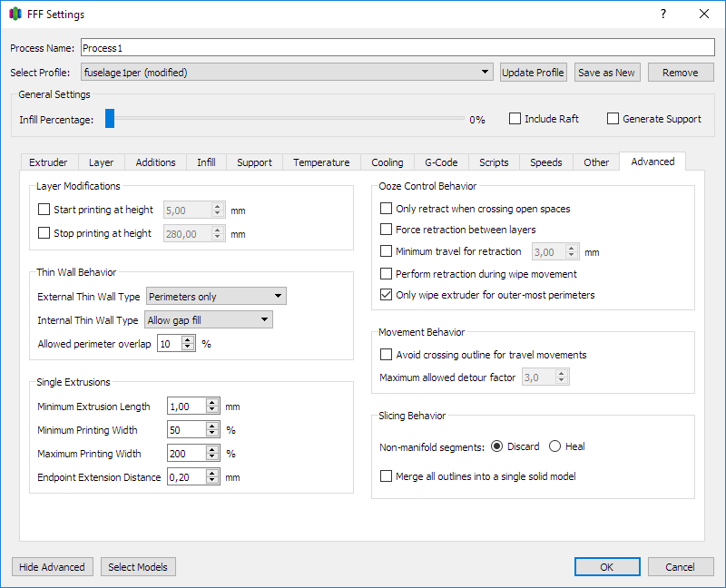The image size is (726, 588).
Task: Increase Allowed perimeter overlap with up arrow
Action: pos(189,339)
